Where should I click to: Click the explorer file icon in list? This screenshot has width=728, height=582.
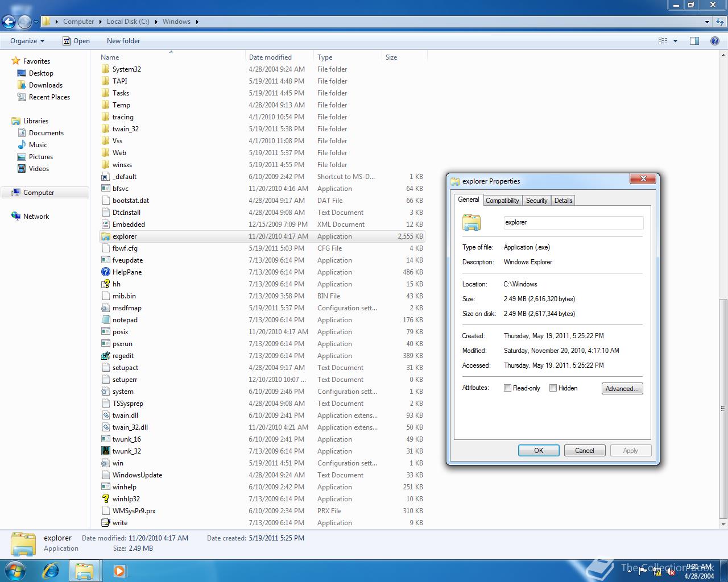pyautogui.click(x=105, y=236)
